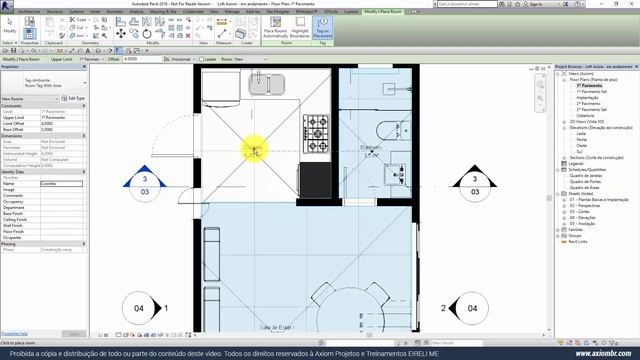This screenshot has width=640, height=360.
Task: Click the Trim/Extend to Corner tool
Action: point(160,34)
